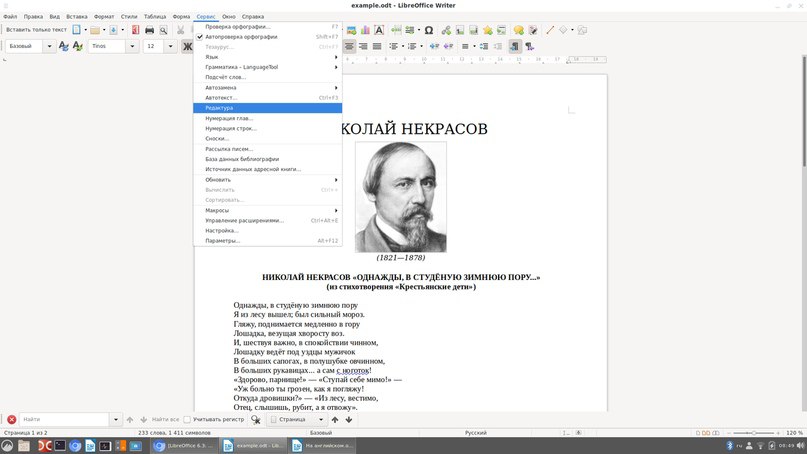Viewport: 807px width, 454px height.
Task: Open the Вставка menu
Action: coord(77,16)
